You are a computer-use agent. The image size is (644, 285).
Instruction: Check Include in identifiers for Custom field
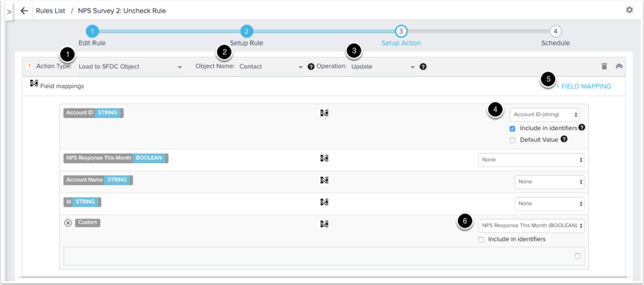point(481,240)
